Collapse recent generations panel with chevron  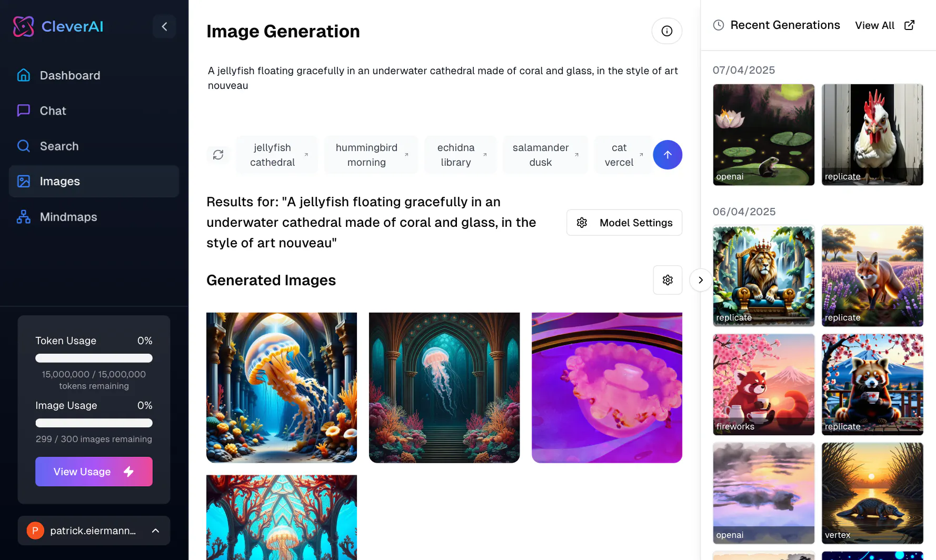(700, 280)
